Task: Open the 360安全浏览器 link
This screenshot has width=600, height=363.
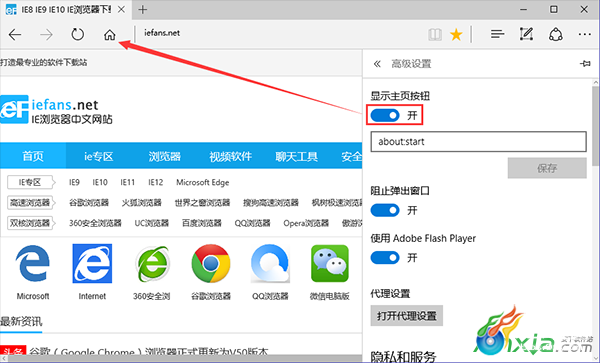Action: (95, 223)
